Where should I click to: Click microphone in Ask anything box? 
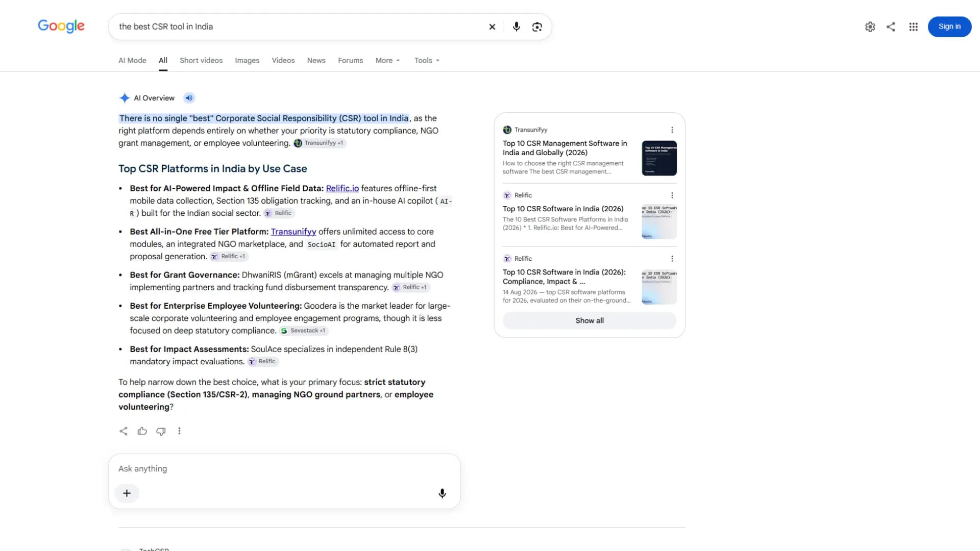pyautogui.click(x=443, y=493)
